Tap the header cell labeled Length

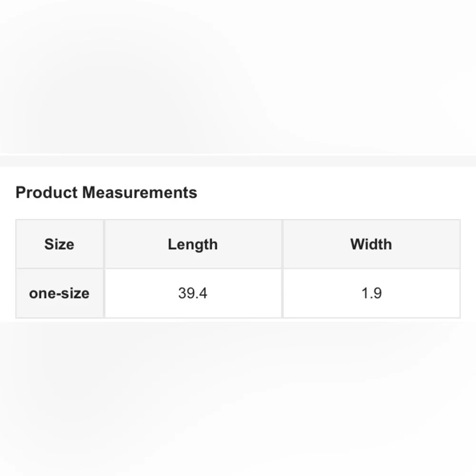(x=193, y=244)
